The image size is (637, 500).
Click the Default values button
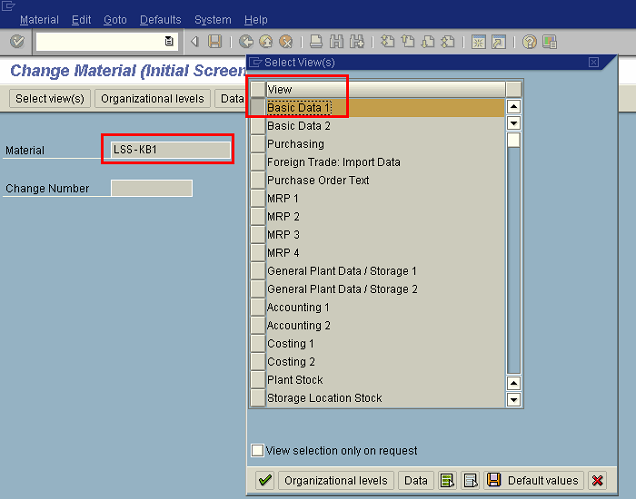(534, 481)
